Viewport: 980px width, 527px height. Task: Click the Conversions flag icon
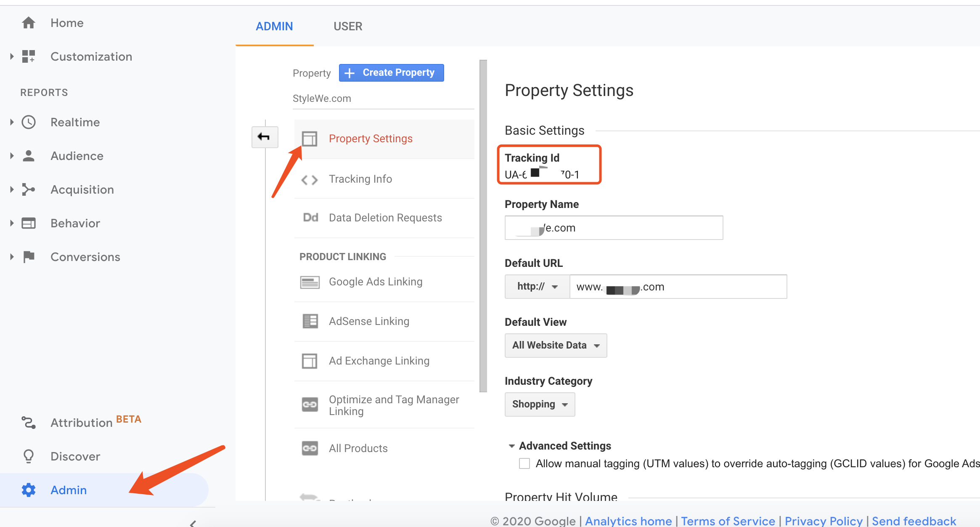click(29, 257)
